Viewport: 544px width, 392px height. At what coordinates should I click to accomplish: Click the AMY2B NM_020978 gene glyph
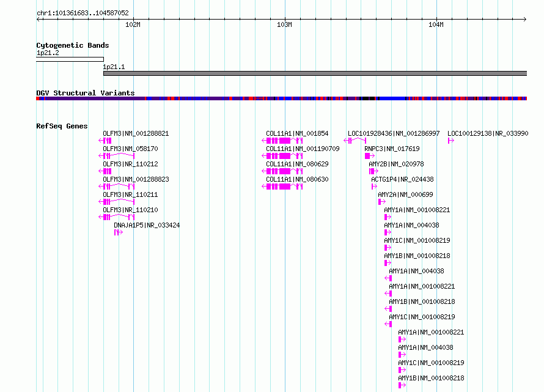click(x=373, y=171)
